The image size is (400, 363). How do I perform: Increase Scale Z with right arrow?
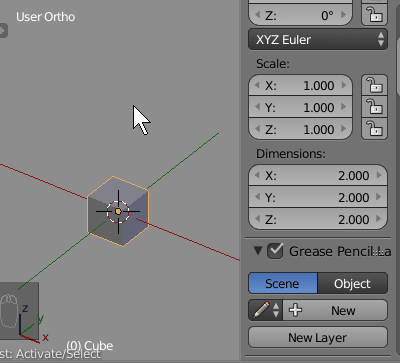pyautogui.click(x=344, y=129)
